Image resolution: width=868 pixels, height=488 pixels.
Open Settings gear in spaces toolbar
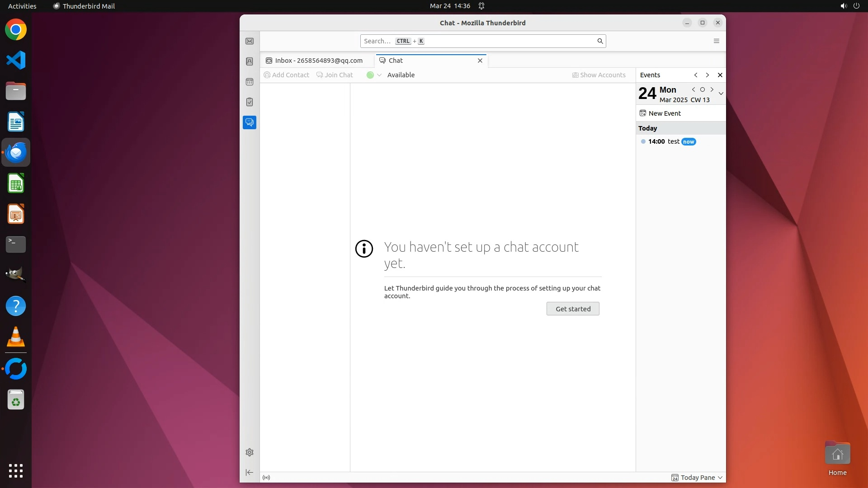tap(250, 452)
